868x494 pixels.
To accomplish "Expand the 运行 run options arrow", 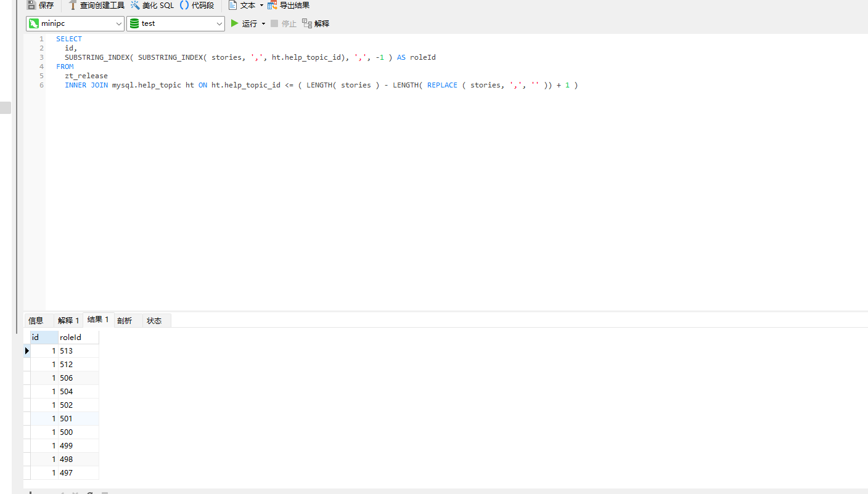I will (263, 23).
